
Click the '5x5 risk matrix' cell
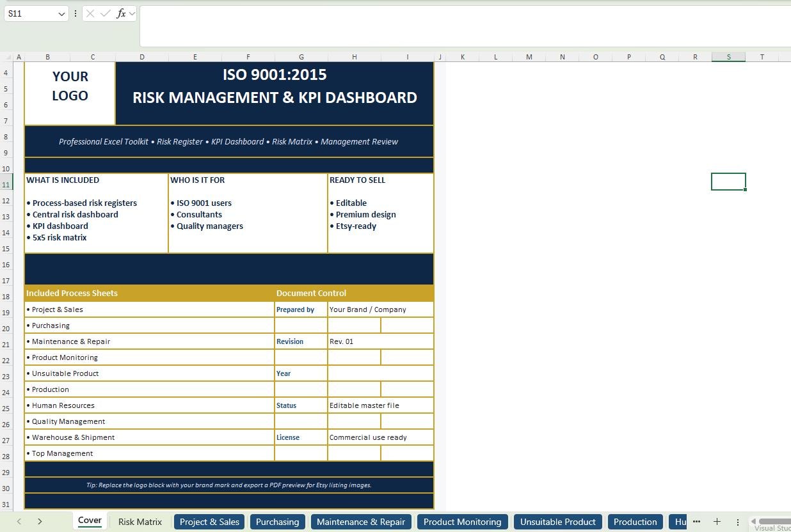pos(56,238)
